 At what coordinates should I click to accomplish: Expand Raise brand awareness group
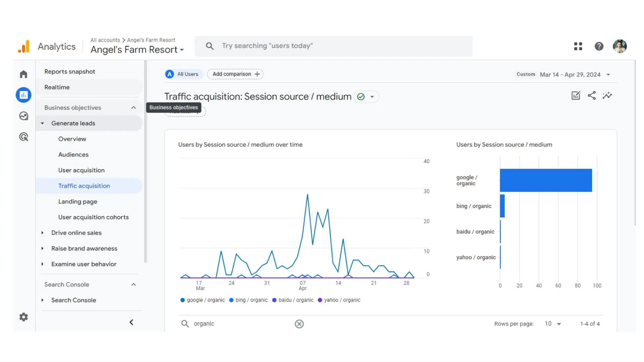[x=42, y=249]
